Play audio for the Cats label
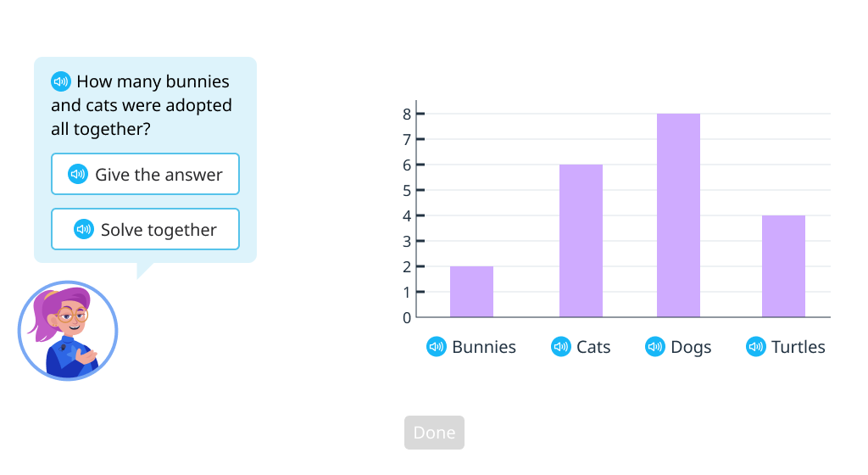868x475 pixels. (x=561, y=347)
